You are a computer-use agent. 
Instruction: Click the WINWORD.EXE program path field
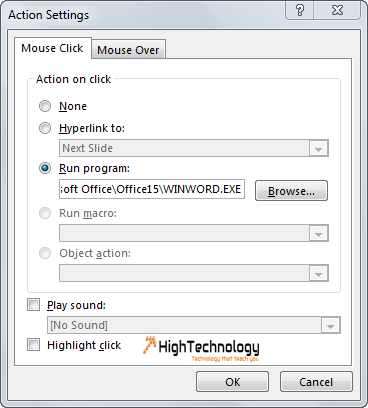(x=152, y=189)
